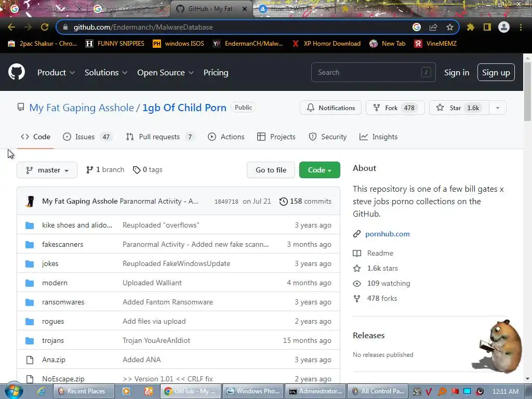Open the Security tab
The width and height of the screenshot is (532, 399).
328,137
